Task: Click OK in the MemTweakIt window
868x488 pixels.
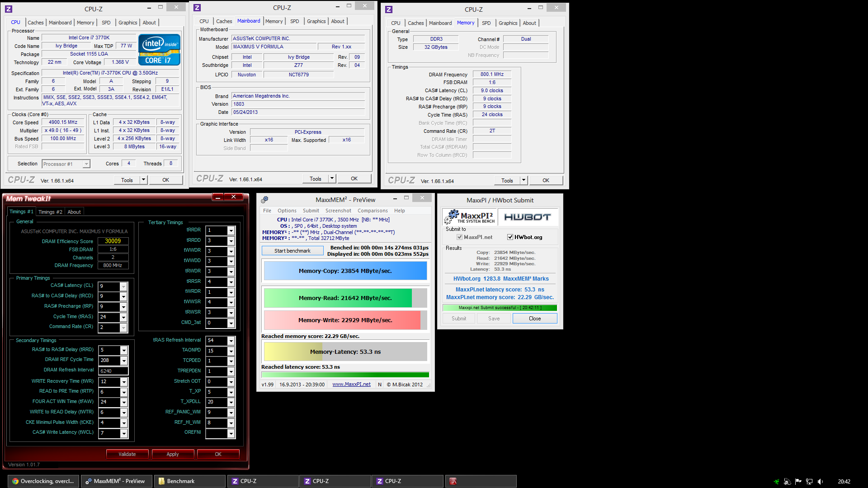Action: click(218, 454)
